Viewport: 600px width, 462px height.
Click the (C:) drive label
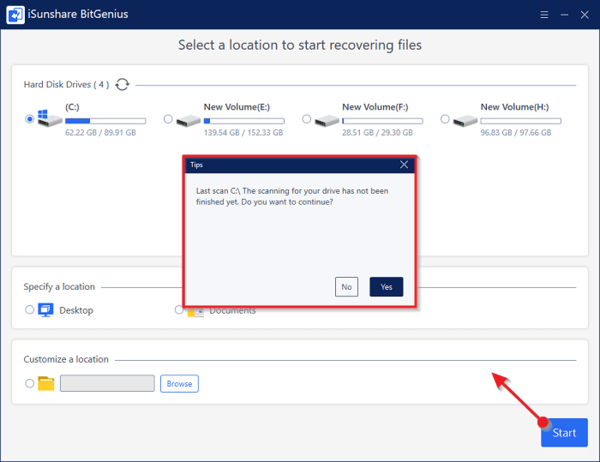72,107
